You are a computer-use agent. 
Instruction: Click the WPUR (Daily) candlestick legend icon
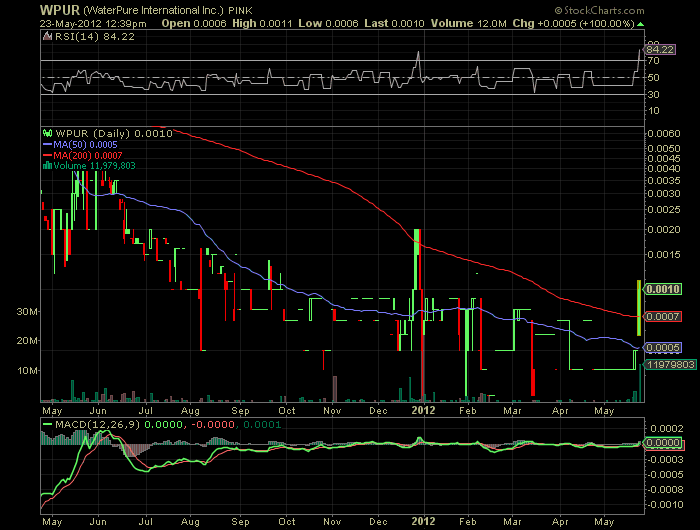pyautogui.click(x=47, y=133)
